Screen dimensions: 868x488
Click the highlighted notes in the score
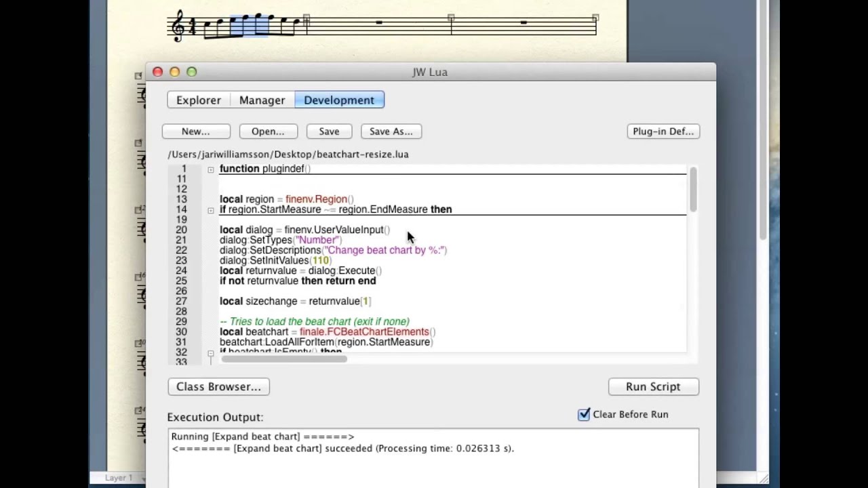click(x=250, y=26)
